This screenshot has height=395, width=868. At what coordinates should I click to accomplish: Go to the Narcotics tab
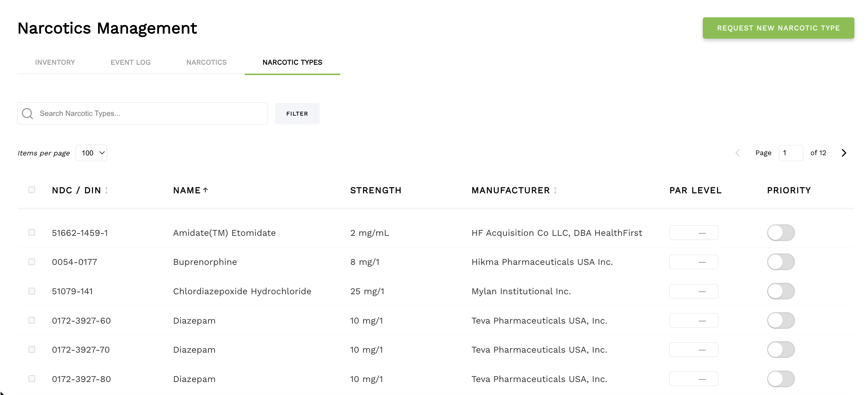coord(206,62)
